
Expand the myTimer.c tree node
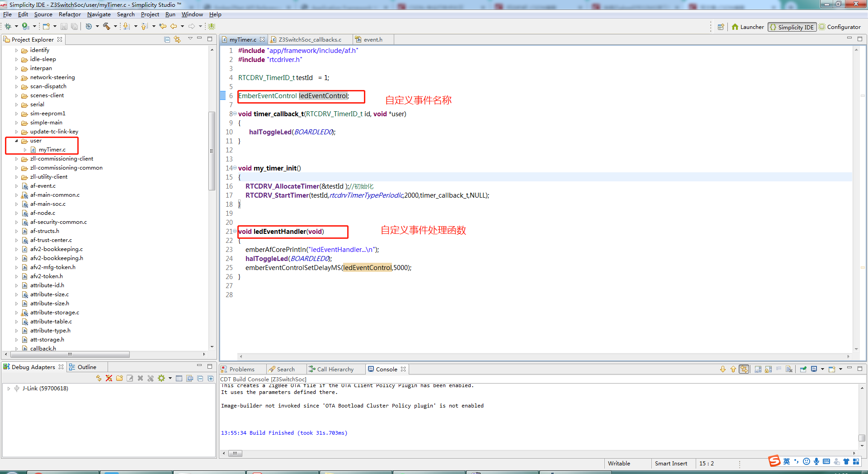(x=25, y=150)
